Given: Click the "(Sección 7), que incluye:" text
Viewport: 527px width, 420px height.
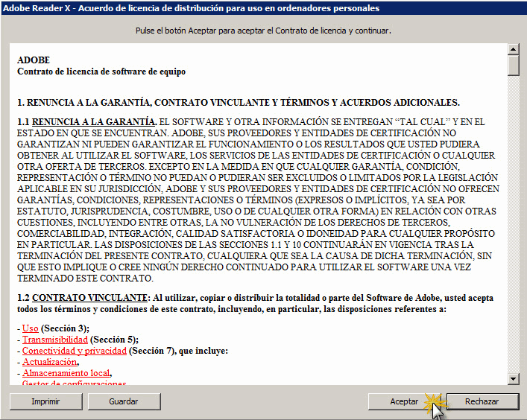Looking at the screenshot, I should (178, 351).
